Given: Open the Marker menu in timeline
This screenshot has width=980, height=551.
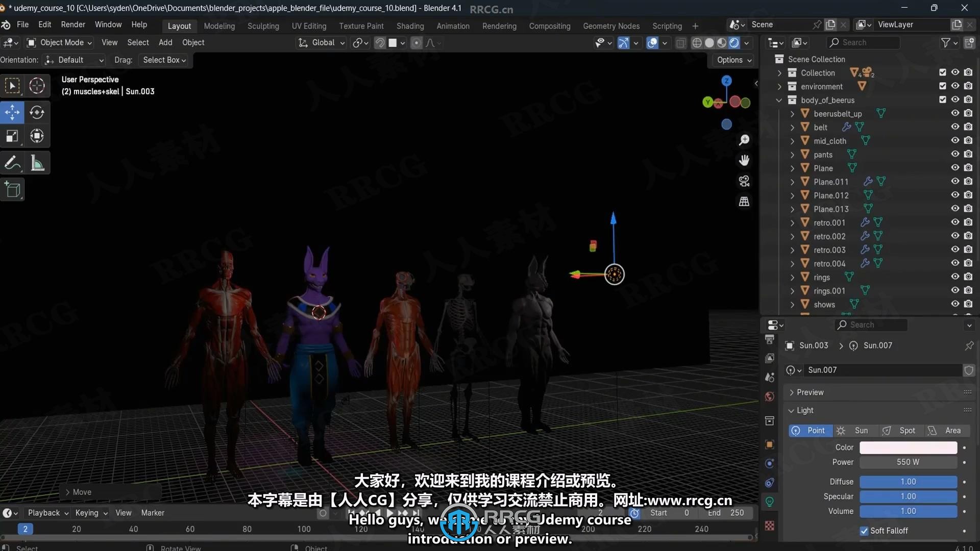Looking at the screenshot, I should pyautogui.click(x=153, y=513).
